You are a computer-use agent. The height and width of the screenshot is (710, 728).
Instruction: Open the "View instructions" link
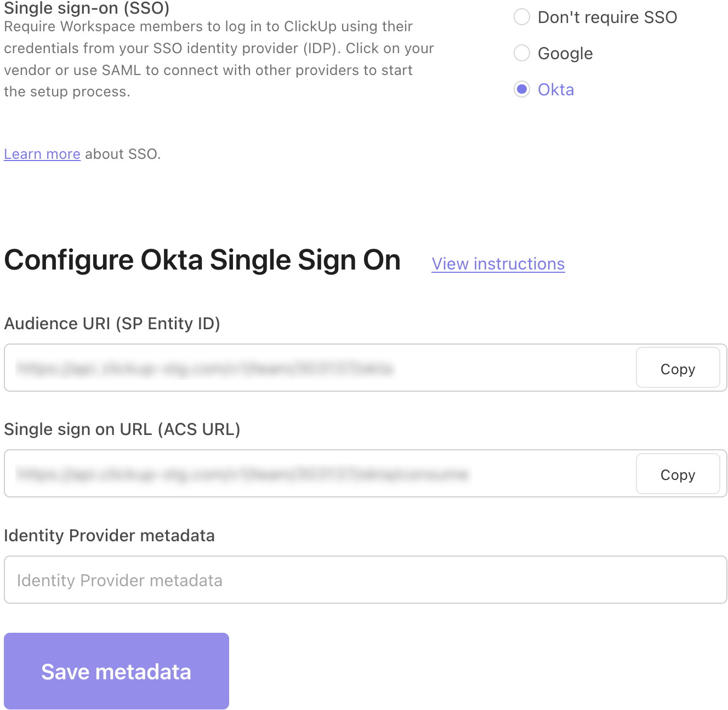pos(498,264)
